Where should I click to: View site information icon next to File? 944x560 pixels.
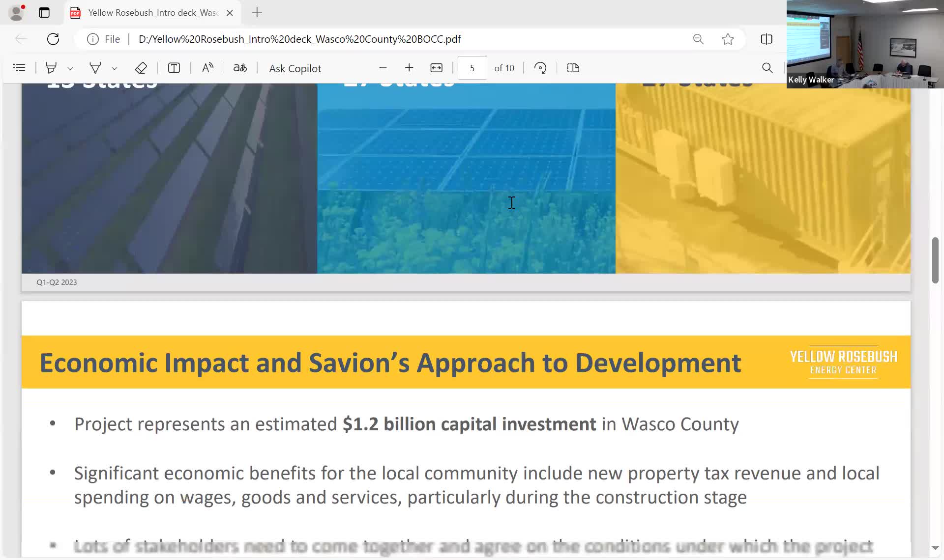93,39
